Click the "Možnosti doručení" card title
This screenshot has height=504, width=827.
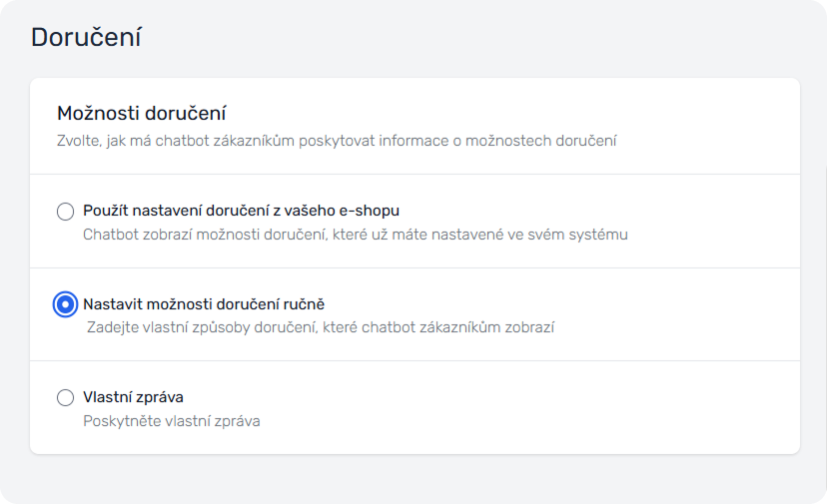click(x=141, y=114)
